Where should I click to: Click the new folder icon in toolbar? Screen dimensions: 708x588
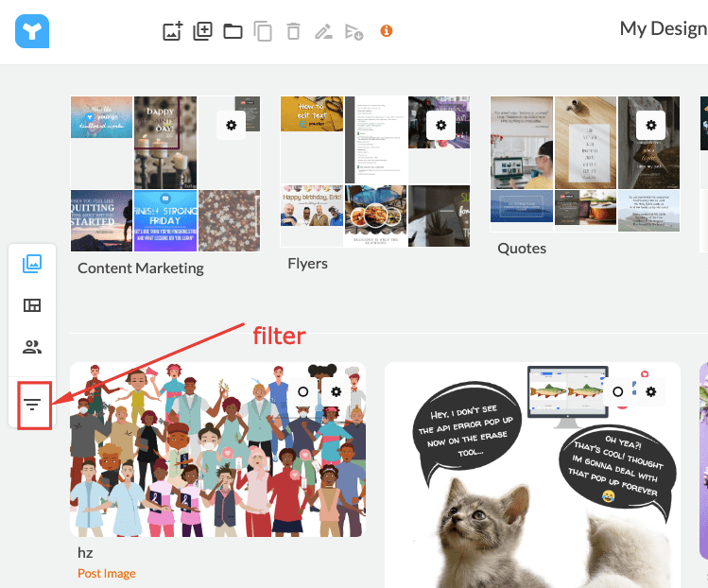click(233, 31)
